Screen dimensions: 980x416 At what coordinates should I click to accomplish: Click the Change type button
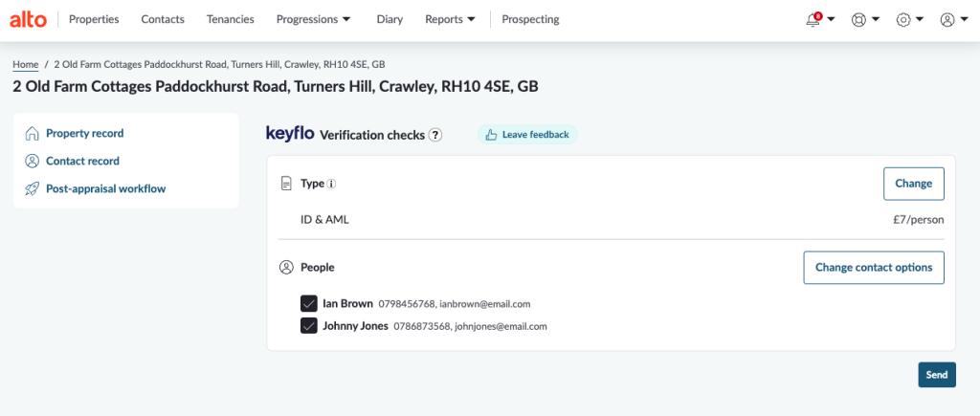[x=913, y=184]
